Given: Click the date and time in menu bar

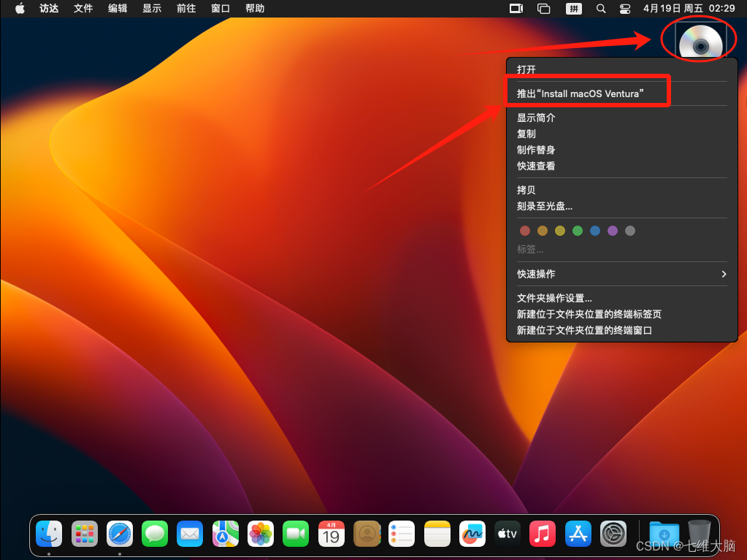Looking at the screenshot, I should [x=689, y=9].
